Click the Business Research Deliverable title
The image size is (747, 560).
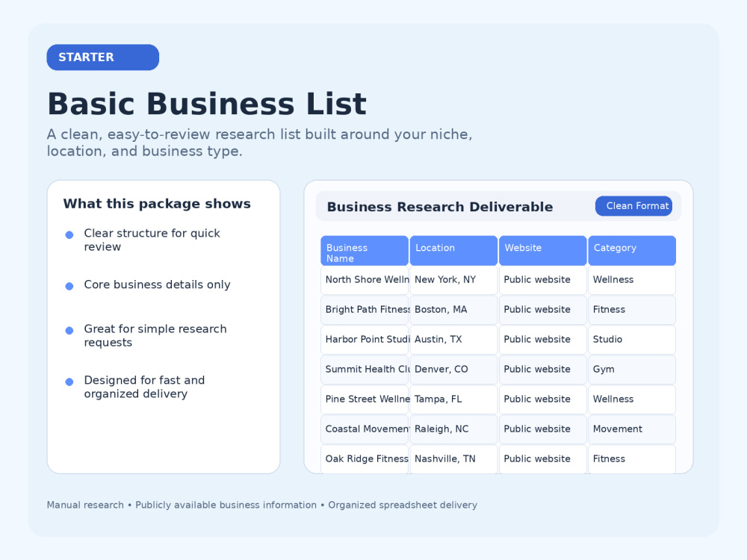tap(440, 207)
